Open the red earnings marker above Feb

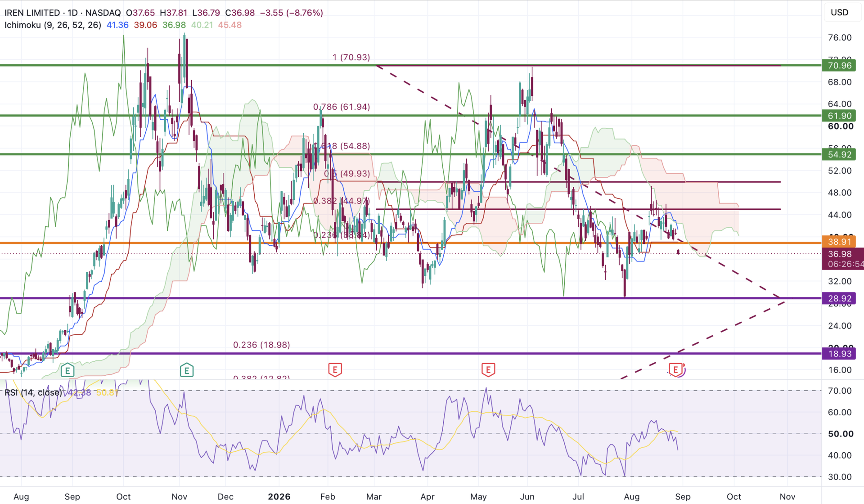(335, 370)
